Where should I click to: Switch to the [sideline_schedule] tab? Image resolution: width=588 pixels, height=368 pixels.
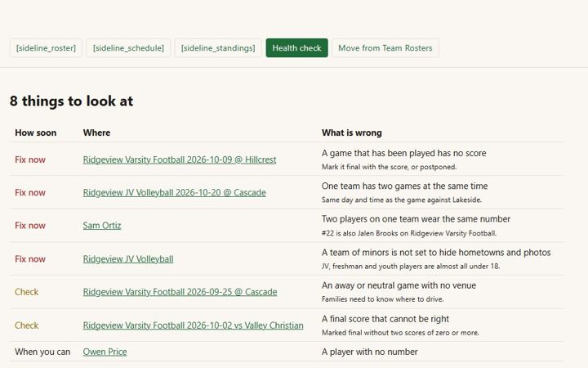[x=128, y=48]
